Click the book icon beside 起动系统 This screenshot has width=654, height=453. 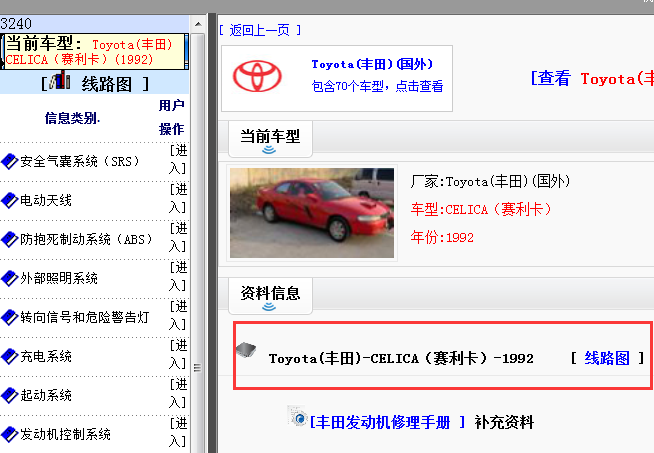[x=9, y=395]
